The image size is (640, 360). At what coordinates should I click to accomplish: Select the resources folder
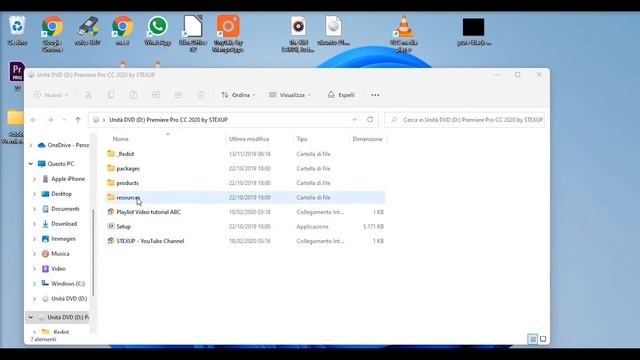(245, 198)
